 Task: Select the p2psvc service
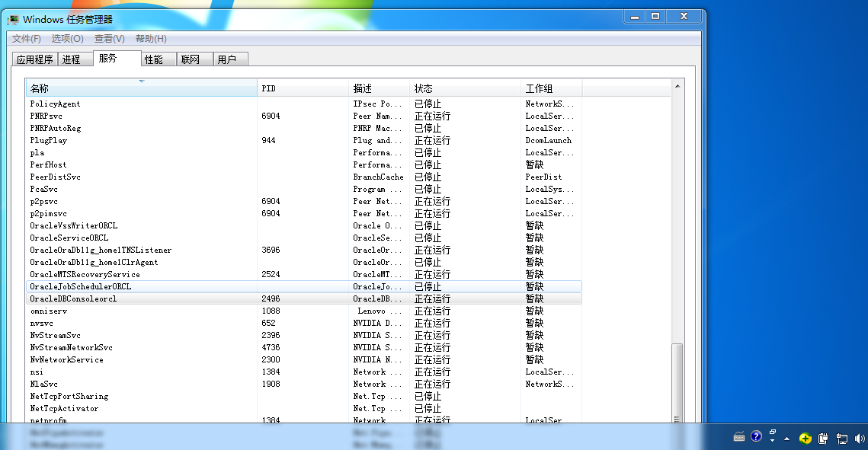pos(43,201)
